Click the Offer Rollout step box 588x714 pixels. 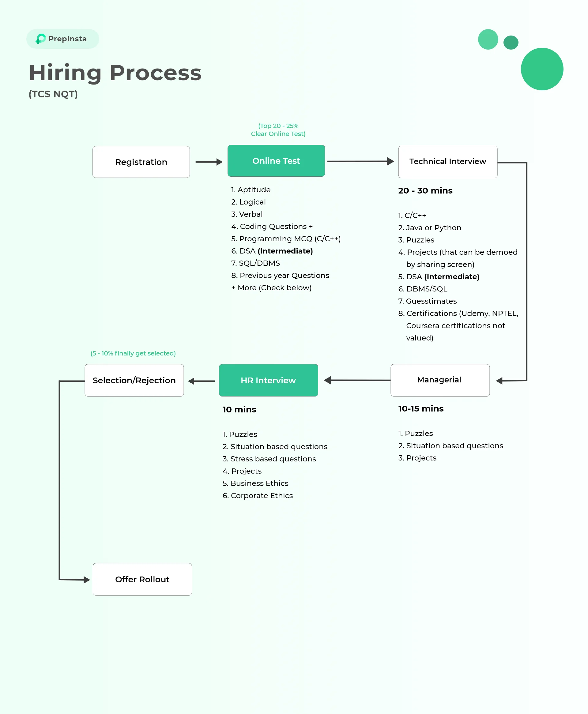[142, 579]
